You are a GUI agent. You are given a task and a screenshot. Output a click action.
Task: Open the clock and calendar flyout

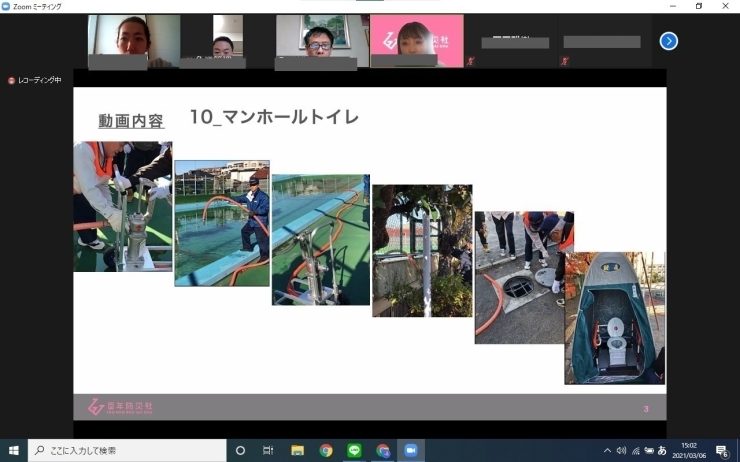(x=690, y=451)
